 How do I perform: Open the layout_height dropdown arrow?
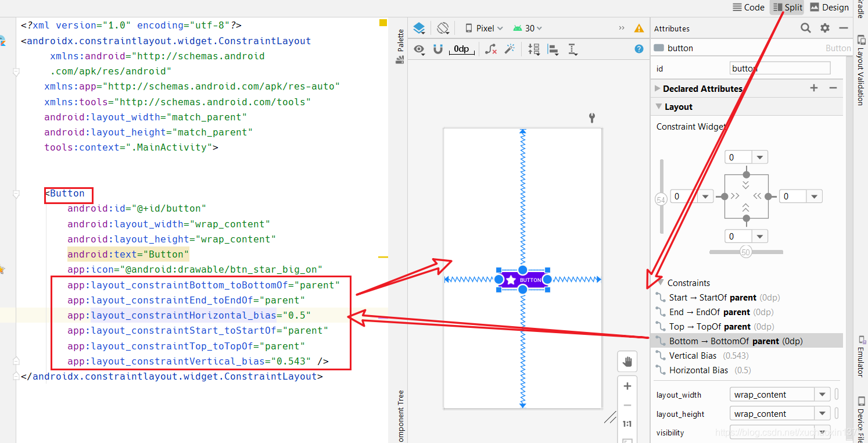tap(822, 413)
